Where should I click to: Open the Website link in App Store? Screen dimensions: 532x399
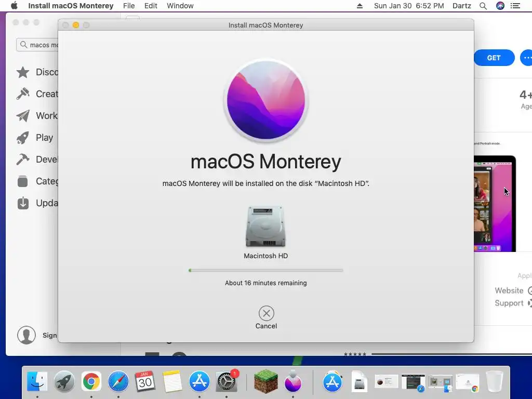click(513, 290)
